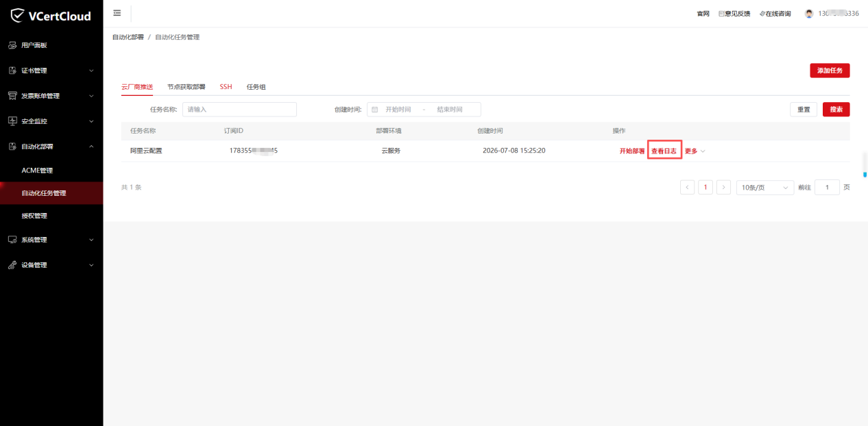Click the 在线咨询 link text

point(778,14)
